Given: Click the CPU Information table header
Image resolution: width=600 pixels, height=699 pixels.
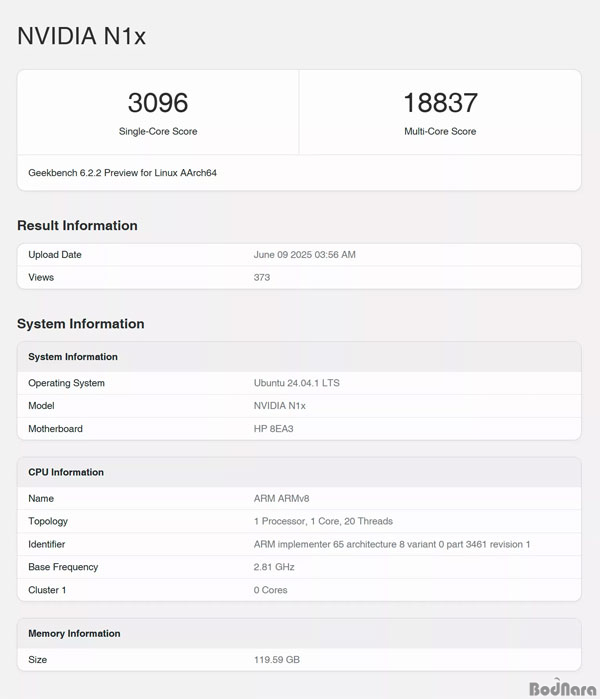Looking at the screenshot, I should coord(66,472).
